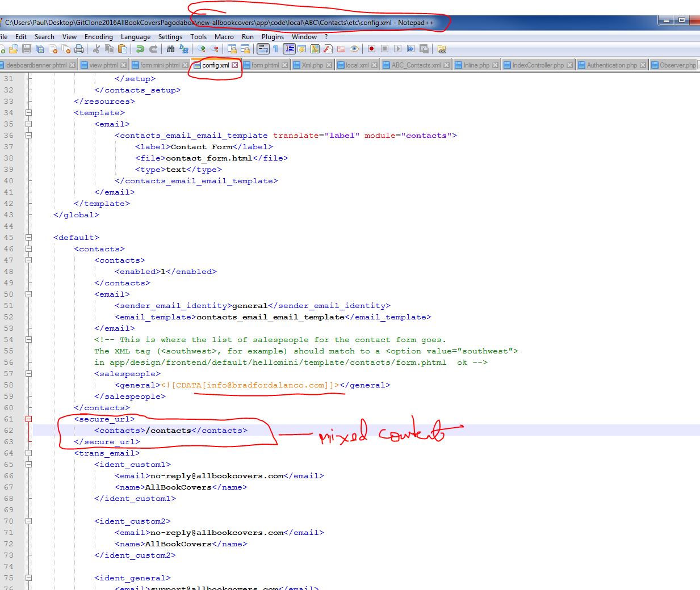Save the current file using the Save icon

click(27, 49)
